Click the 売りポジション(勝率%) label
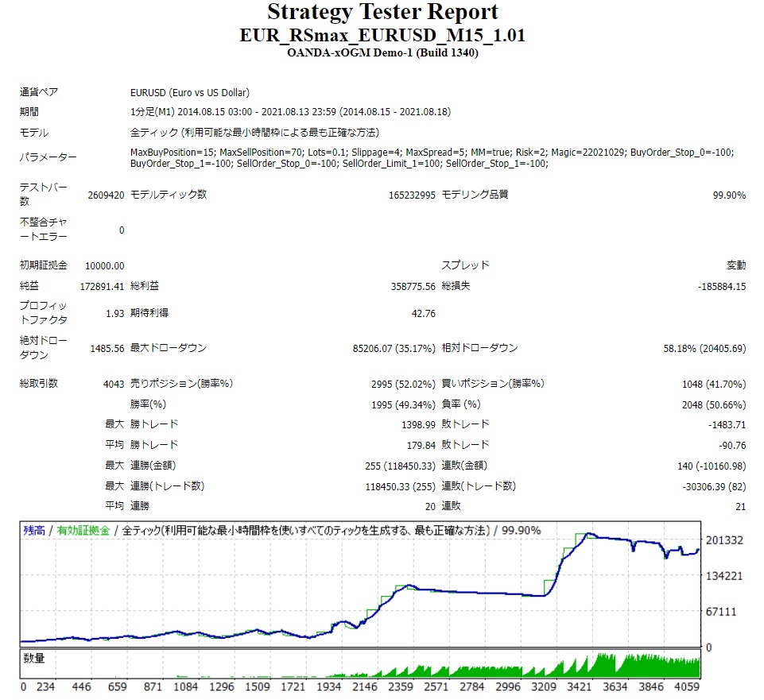764x700 pixels. click(181, 384)
